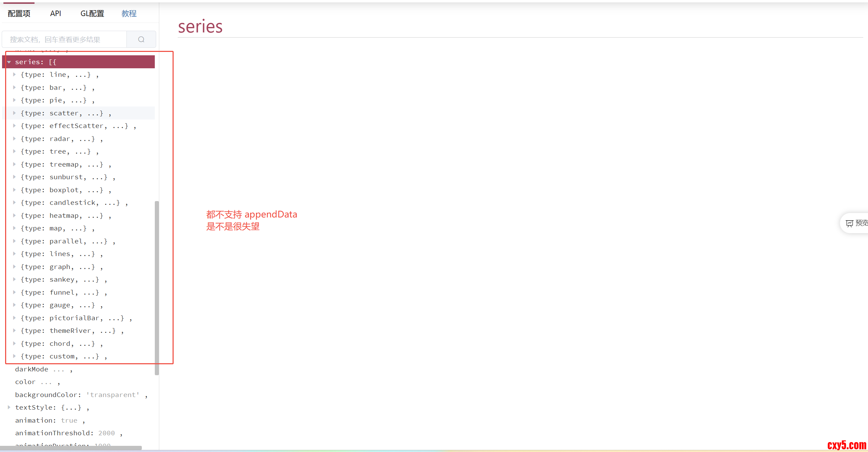Expand the line type series arrow
Screen dimensions: 868x452
click(14, 74)
